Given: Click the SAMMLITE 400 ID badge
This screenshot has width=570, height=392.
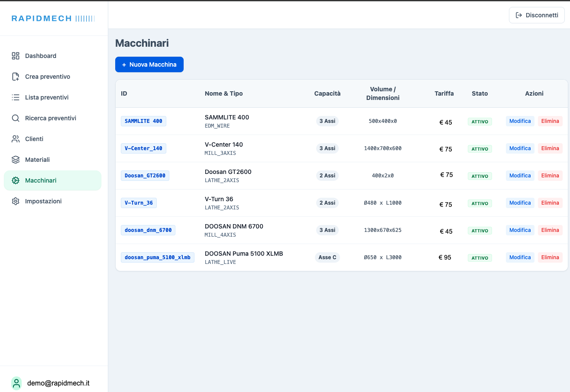Looking at the screenshot, I should click(143, 121).
